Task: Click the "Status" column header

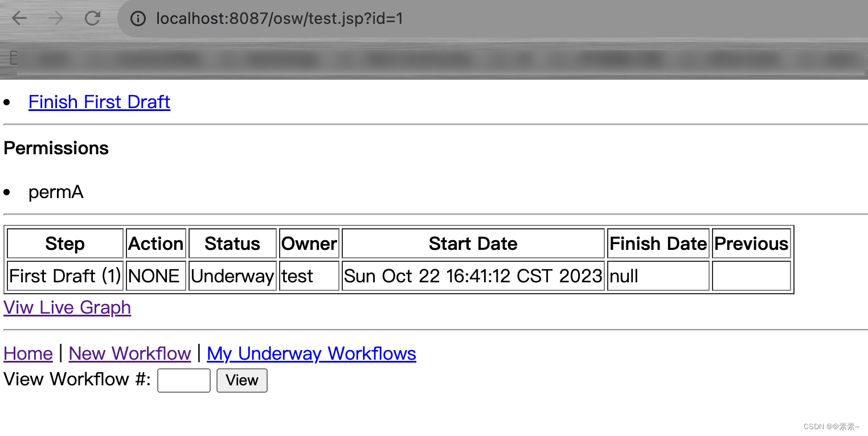Action: pyautogui.click(x=232, y=243)
